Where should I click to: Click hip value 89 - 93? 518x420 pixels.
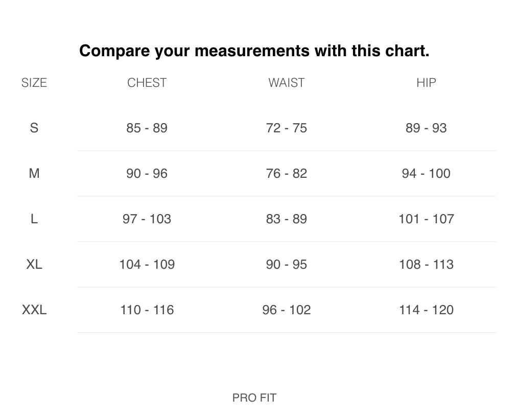coord(426,128)
